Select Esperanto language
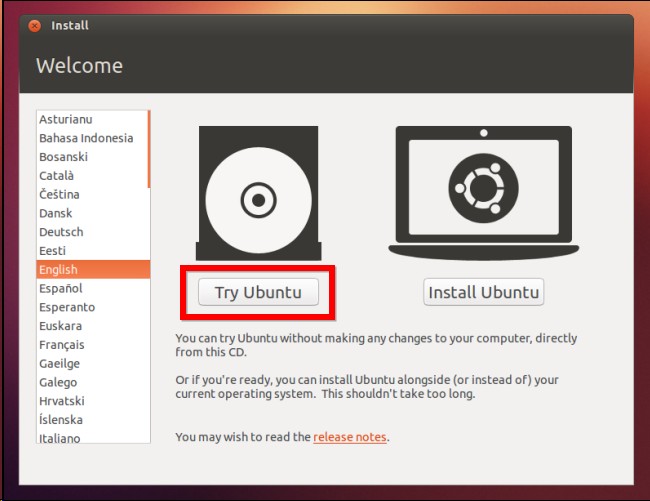The image size is (650, 501). 92,307
